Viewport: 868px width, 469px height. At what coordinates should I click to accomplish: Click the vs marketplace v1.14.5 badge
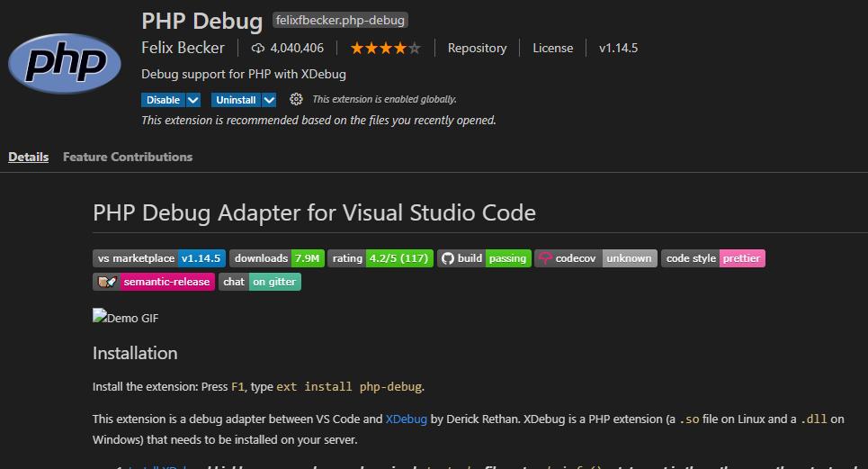coord(159,258)
